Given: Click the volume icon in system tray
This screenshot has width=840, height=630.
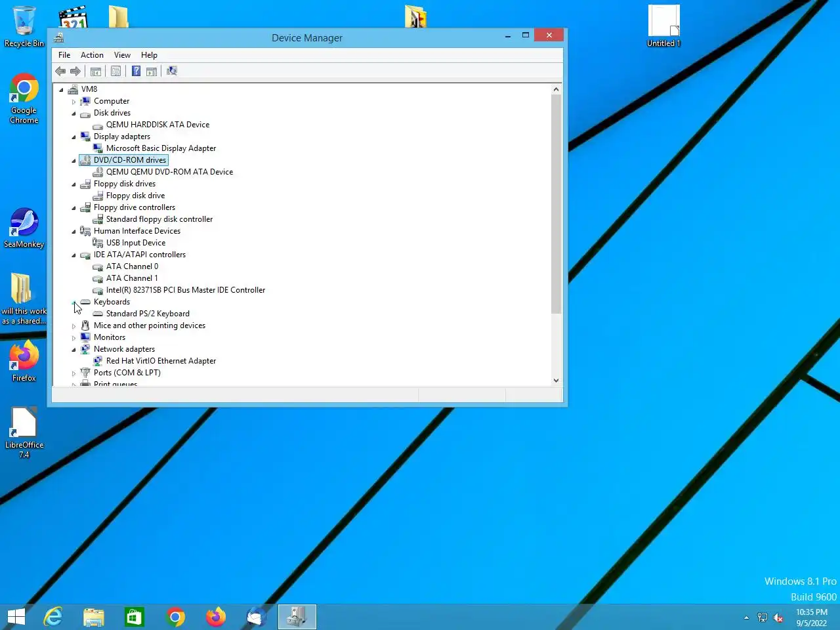Looking at the screenshot, I should point(778,618).
